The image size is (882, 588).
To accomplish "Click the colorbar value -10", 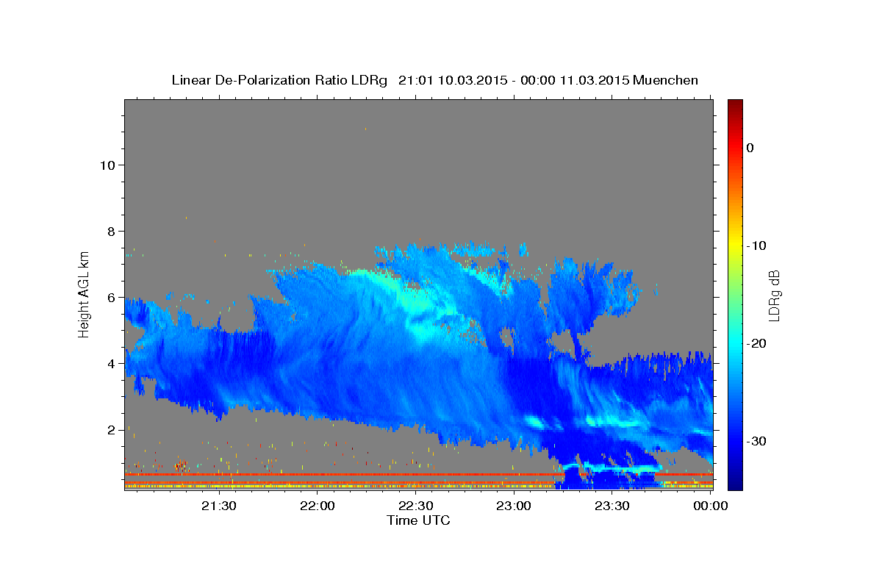I will pyautogui.click(x=756, y=245).
